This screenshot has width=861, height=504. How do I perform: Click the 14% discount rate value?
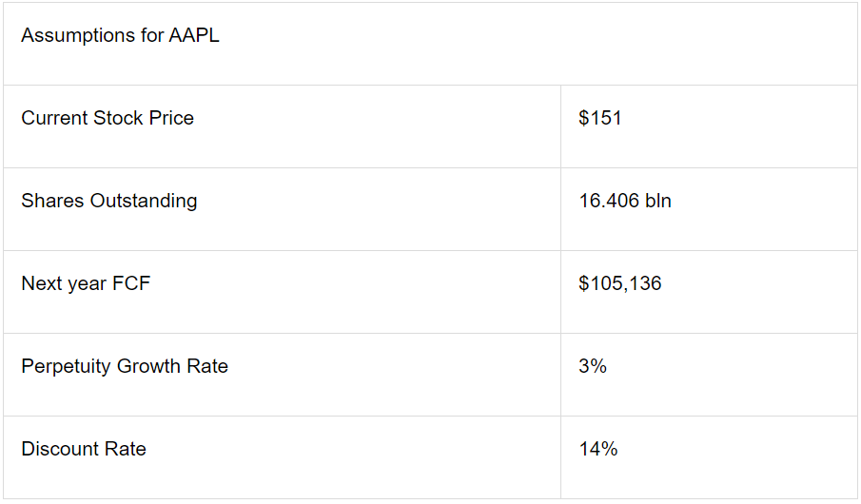(598, 450)
